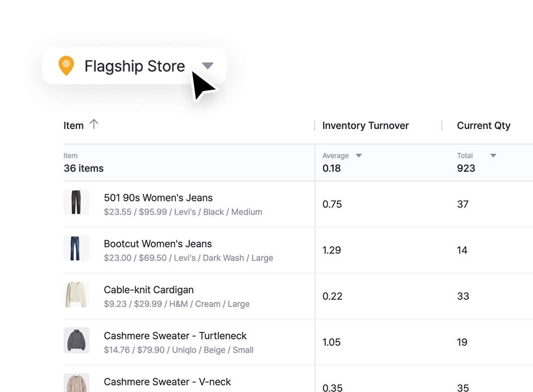Click the 0.75 turnover value
The image size is (533, 392).
coord(332,204)
